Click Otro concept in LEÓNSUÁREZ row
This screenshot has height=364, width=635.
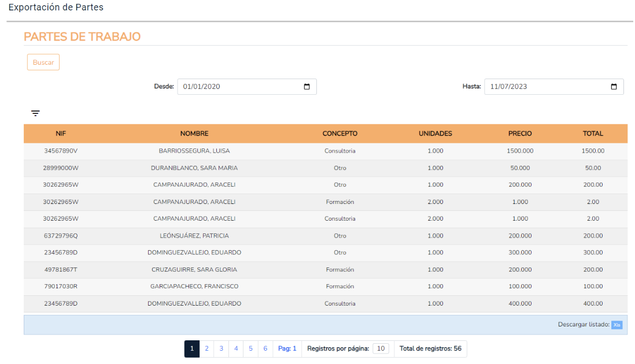340,236
